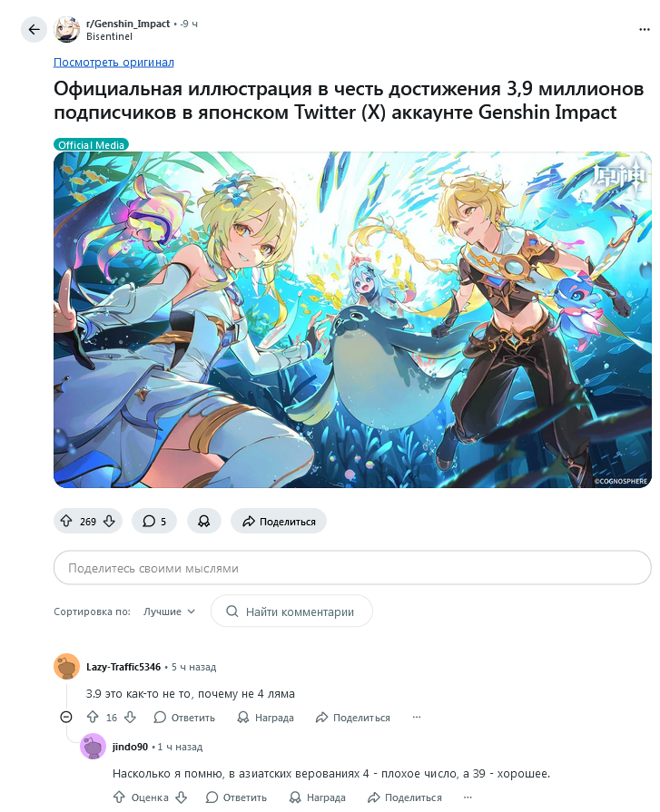
Task: Share the post with Поделиться button
Action: [x=279, y=521]
